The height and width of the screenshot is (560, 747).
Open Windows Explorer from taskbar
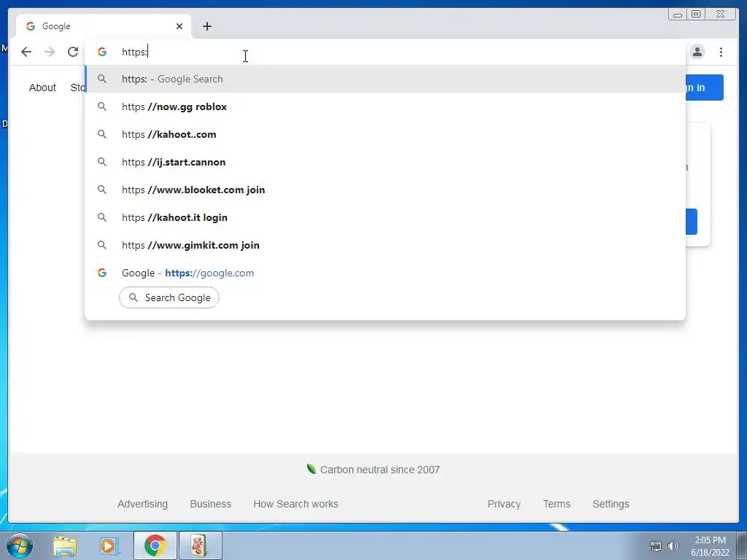point(65,545)
